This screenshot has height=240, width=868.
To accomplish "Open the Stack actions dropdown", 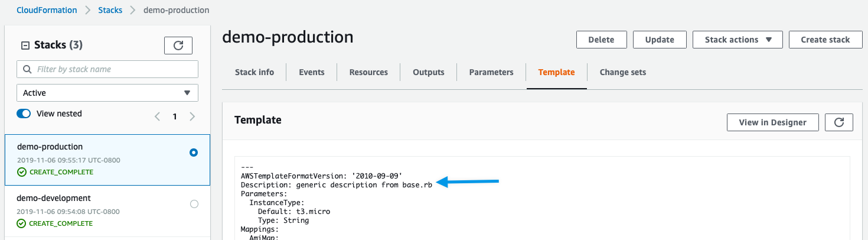I will 738,40.
